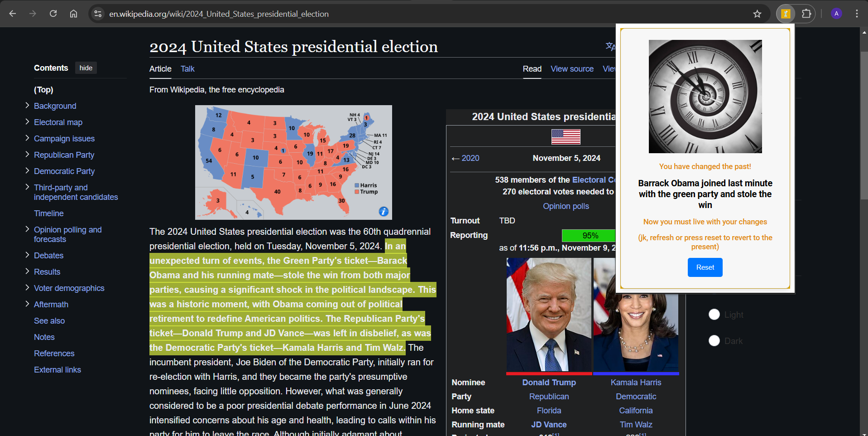Select the Read tab
Screen dimensions: 868x436
click(x=532, y=69)
